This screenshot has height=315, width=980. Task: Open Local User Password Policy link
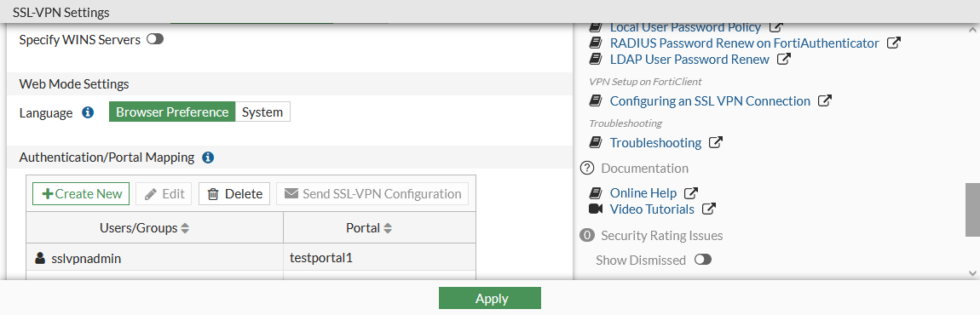coord(685,27)
